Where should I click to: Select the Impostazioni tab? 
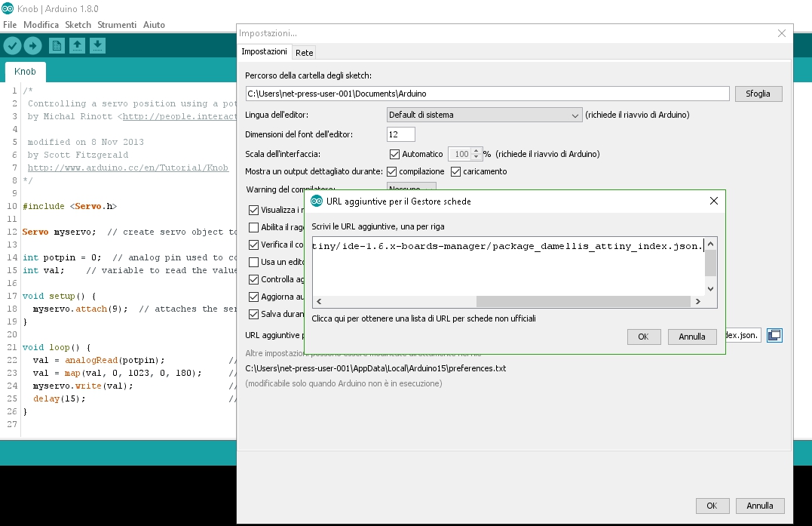(264, 51)
